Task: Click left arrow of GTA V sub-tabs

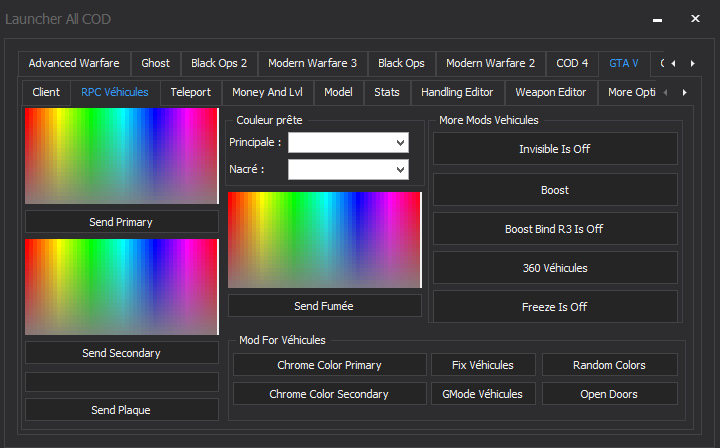Action: point(665,93)
